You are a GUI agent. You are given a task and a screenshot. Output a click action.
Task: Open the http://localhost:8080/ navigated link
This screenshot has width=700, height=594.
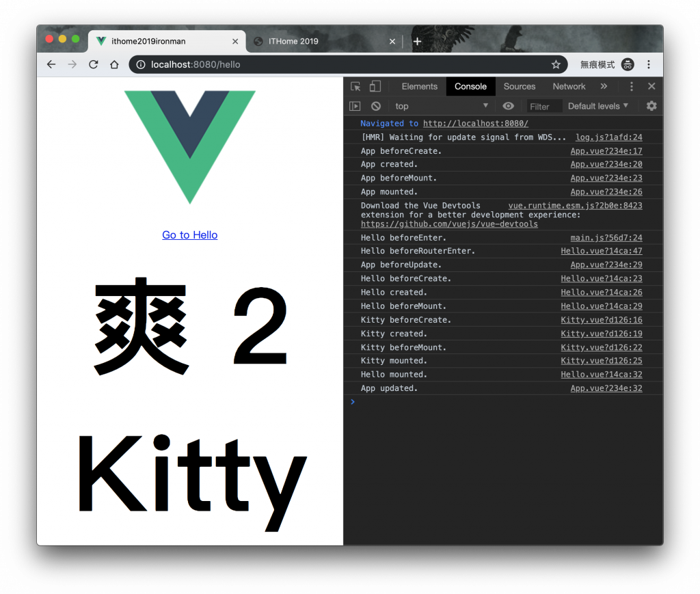coord(476,124)
